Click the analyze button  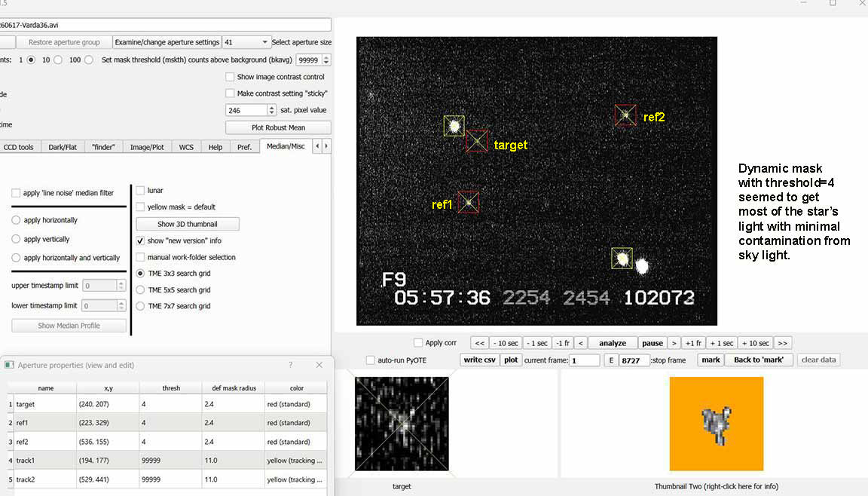pyautogui.click(x=613, y=343)
